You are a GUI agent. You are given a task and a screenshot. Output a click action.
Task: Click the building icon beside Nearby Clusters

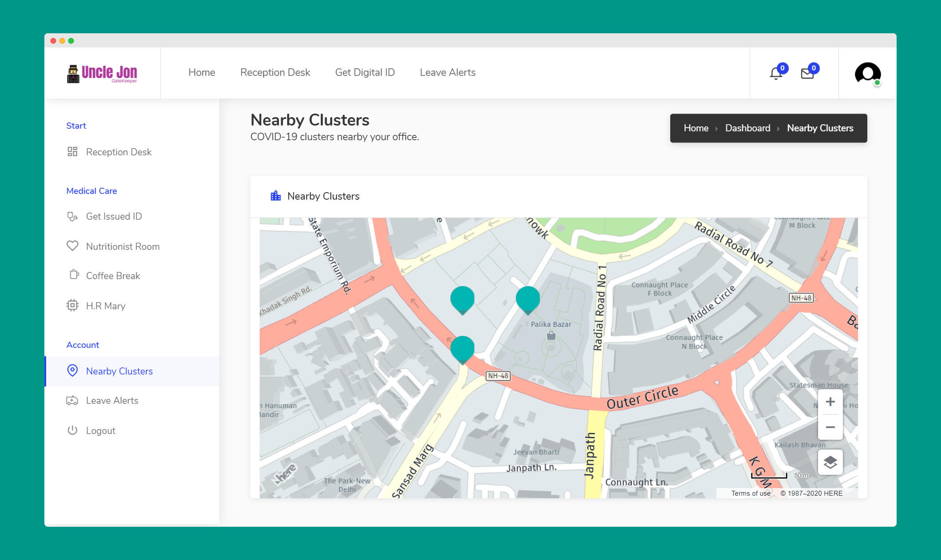(276, 196)
